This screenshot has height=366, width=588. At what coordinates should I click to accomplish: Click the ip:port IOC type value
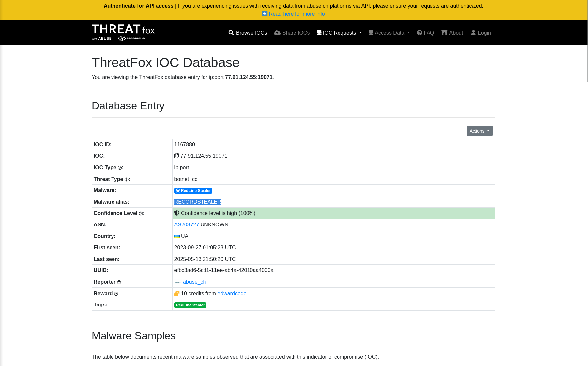pos(182,167)
